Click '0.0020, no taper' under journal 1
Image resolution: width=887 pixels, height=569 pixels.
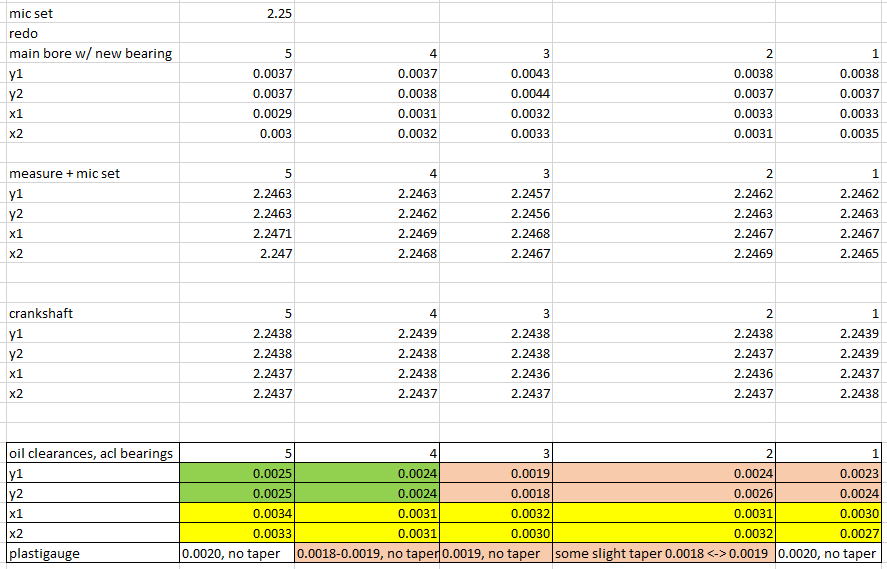828,553
